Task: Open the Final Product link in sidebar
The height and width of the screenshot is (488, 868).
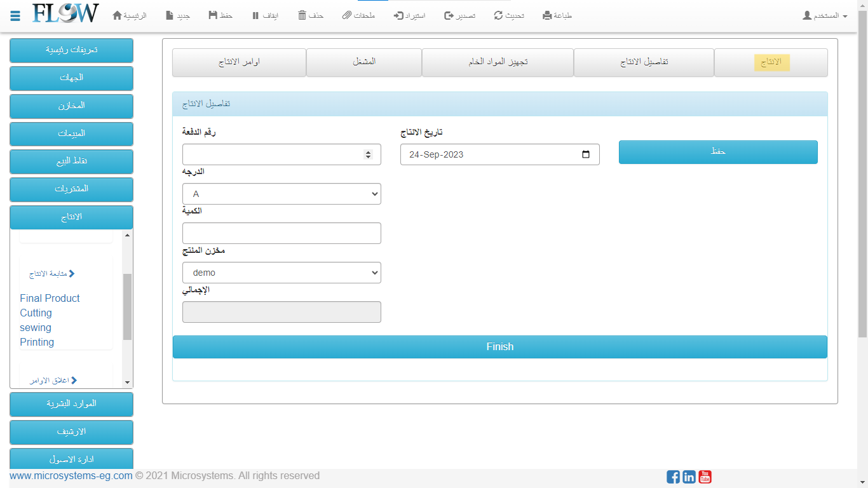Action: 50,298
